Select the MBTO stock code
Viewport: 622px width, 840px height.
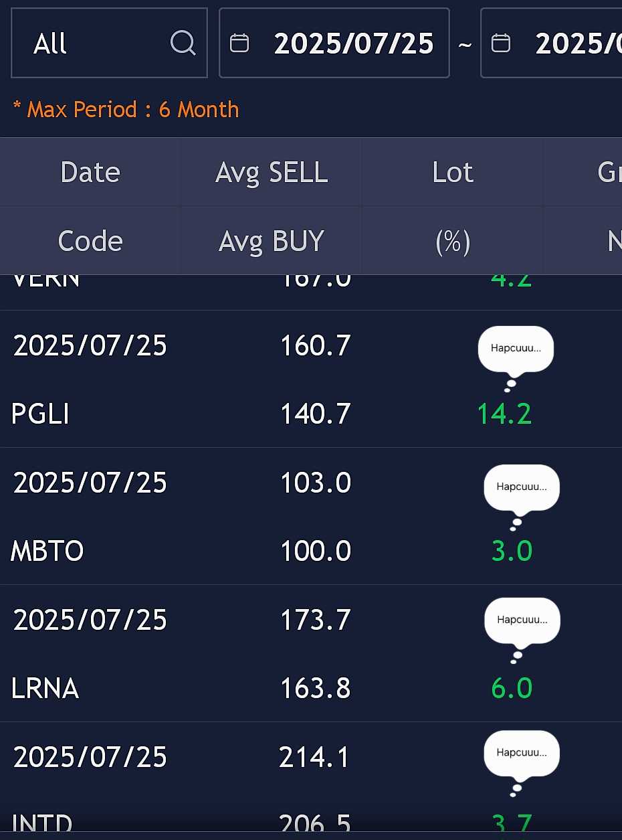[47, 552]
